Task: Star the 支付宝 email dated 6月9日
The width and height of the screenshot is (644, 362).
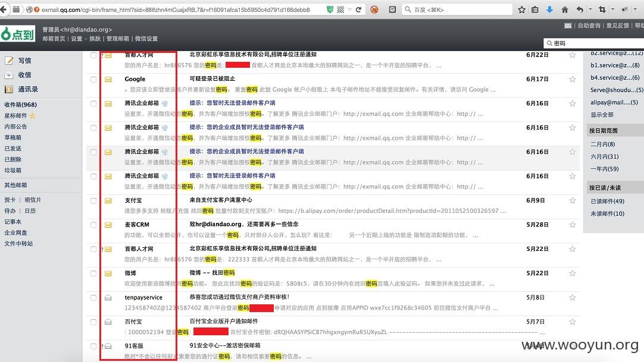Action: (572, 200)
